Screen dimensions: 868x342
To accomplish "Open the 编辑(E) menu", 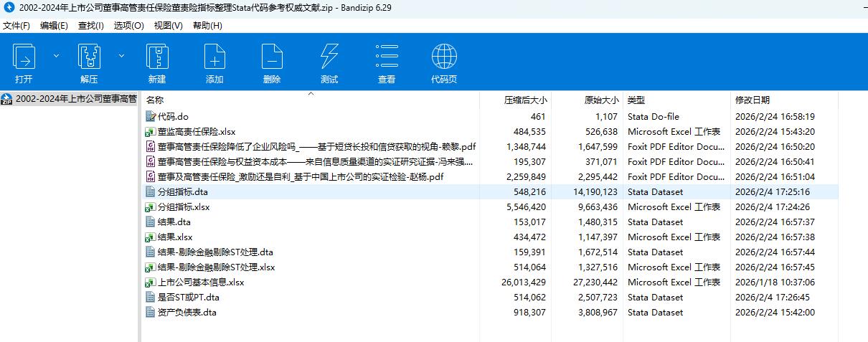I will point(54,26).
